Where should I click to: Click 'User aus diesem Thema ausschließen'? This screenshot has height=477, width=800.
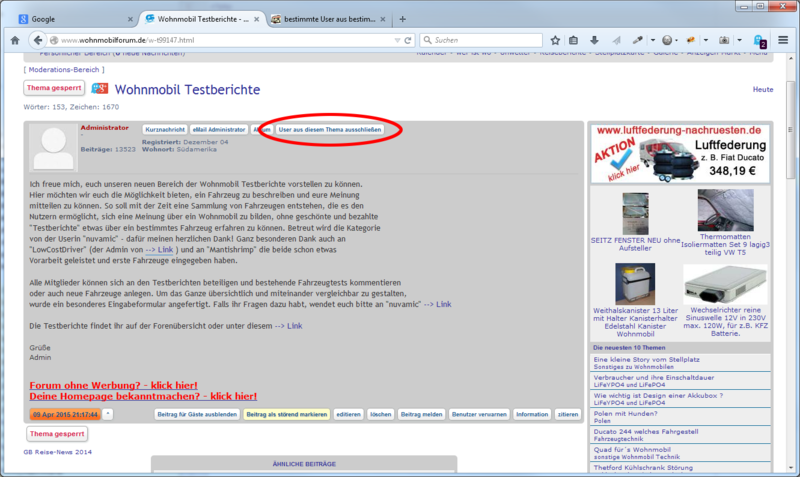click(x=330, y=130)
